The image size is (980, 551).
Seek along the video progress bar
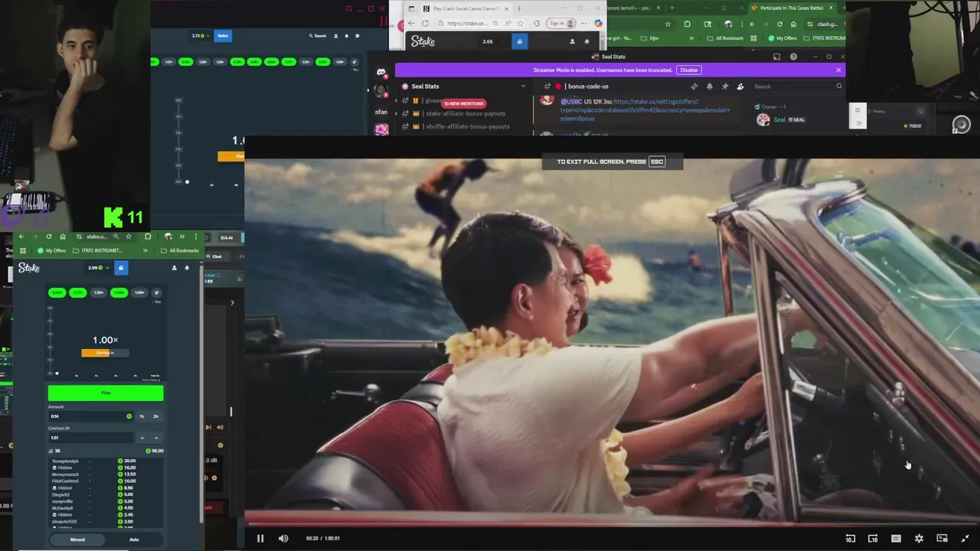click(612, 524)
